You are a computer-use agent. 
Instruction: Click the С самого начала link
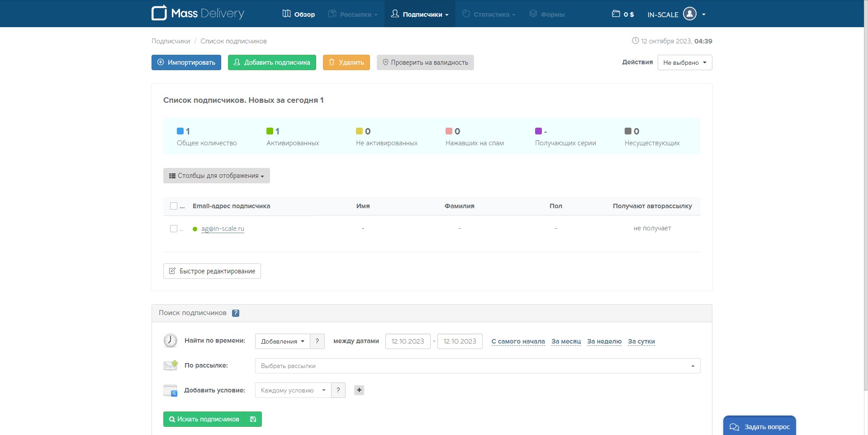[x=518, y=341]
